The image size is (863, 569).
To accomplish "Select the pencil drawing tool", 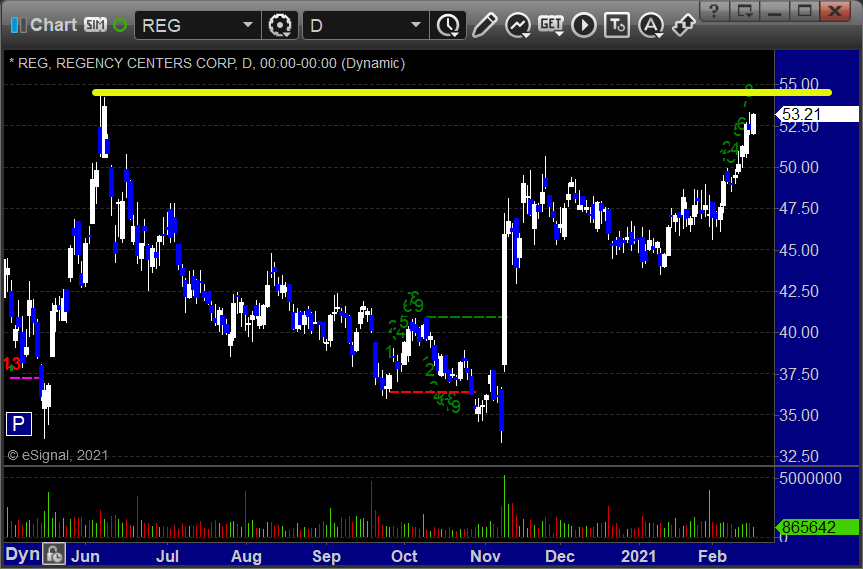I will (484, 25).
